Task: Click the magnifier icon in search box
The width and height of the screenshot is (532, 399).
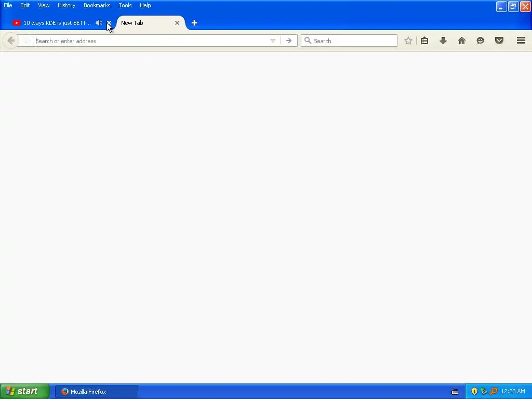Action: 308,41
